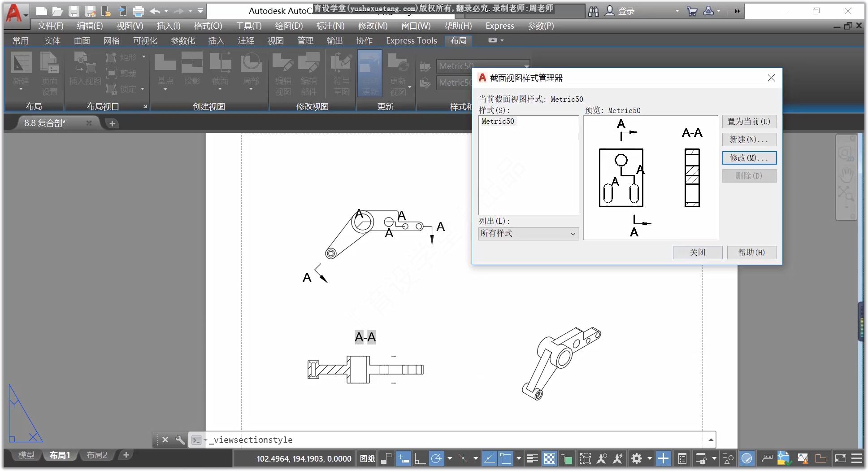Click the new drawing tab plus button

[x=112, y=123]
